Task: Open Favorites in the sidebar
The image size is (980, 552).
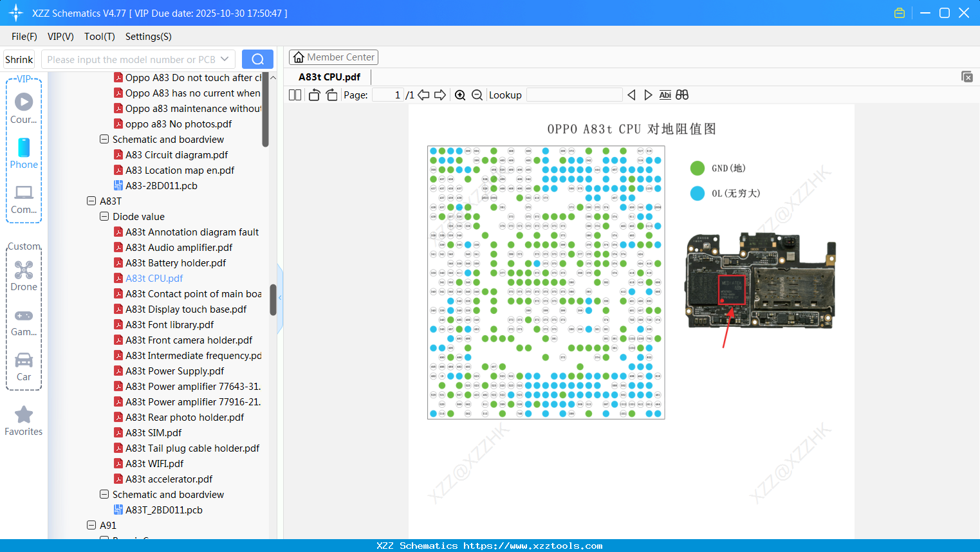Action: pyautogui.click(x=24, y=421)
